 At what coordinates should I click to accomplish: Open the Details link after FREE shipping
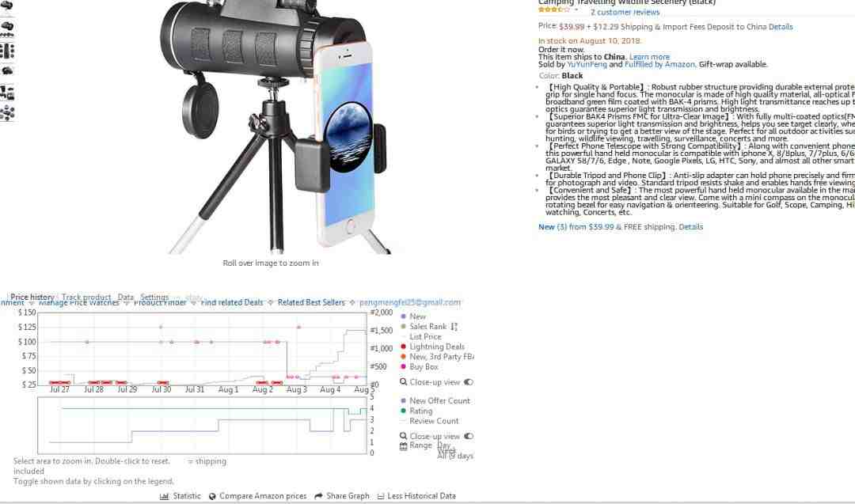[x=691, y=226]
